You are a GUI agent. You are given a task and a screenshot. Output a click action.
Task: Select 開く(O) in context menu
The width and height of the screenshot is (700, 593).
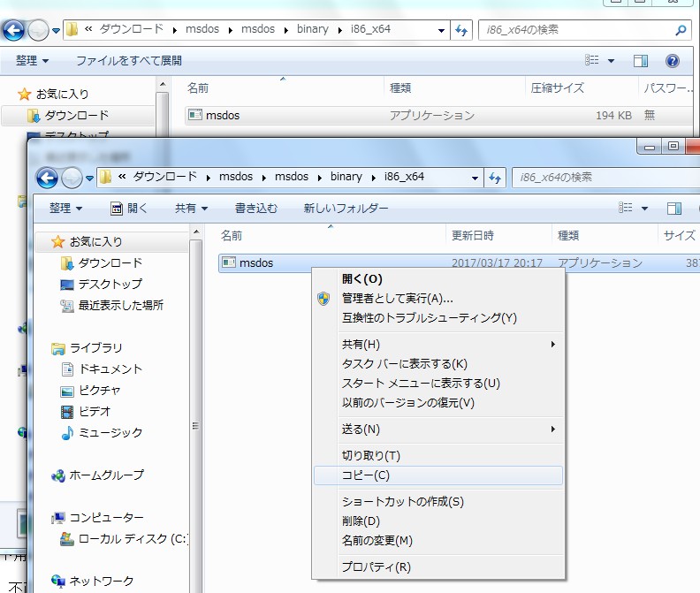click(x=438, y=279)
